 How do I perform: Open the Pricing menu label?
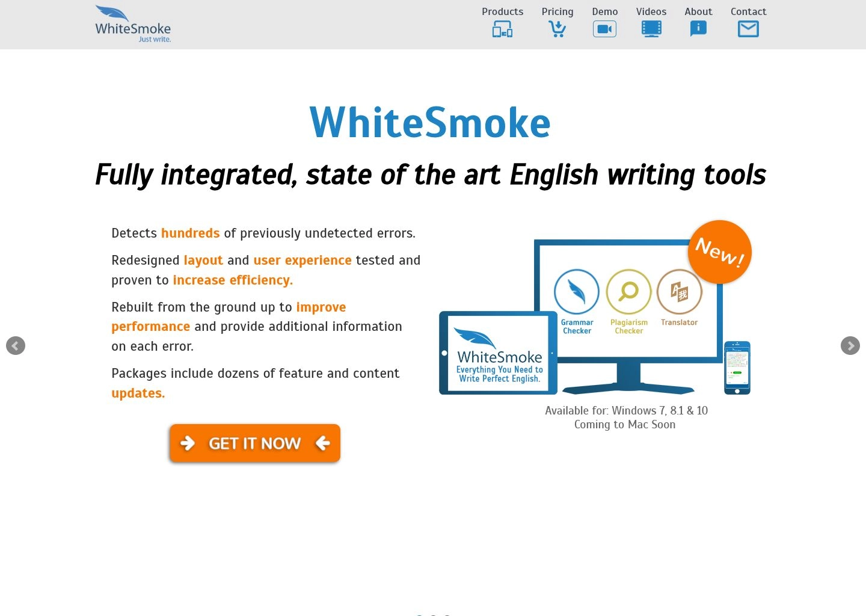point(557,11)
